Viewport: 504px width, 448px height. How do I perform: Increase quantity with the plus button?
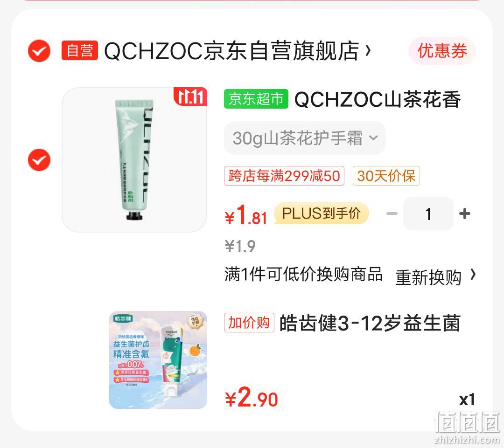coord(464,214)
